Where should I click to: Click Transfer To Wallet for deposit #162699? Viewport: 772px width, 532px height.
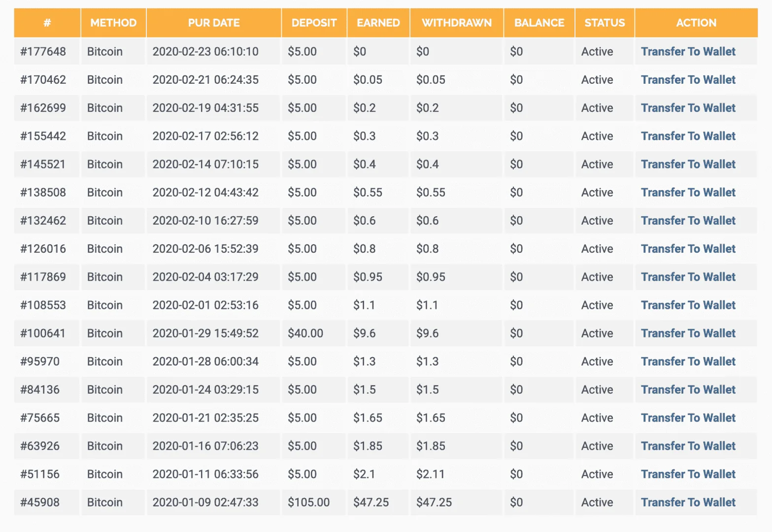[688, 108]
